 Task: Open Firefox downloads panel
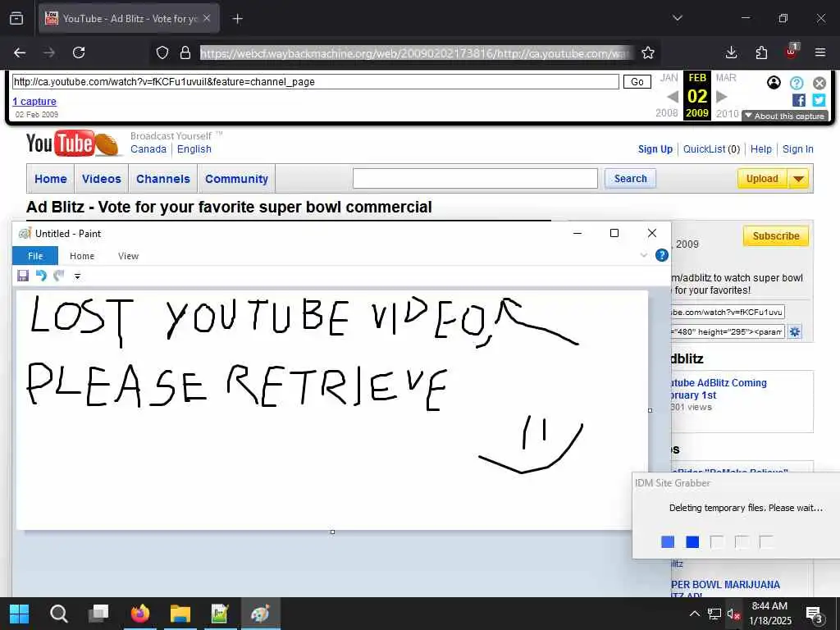click(x=731, y=52)
